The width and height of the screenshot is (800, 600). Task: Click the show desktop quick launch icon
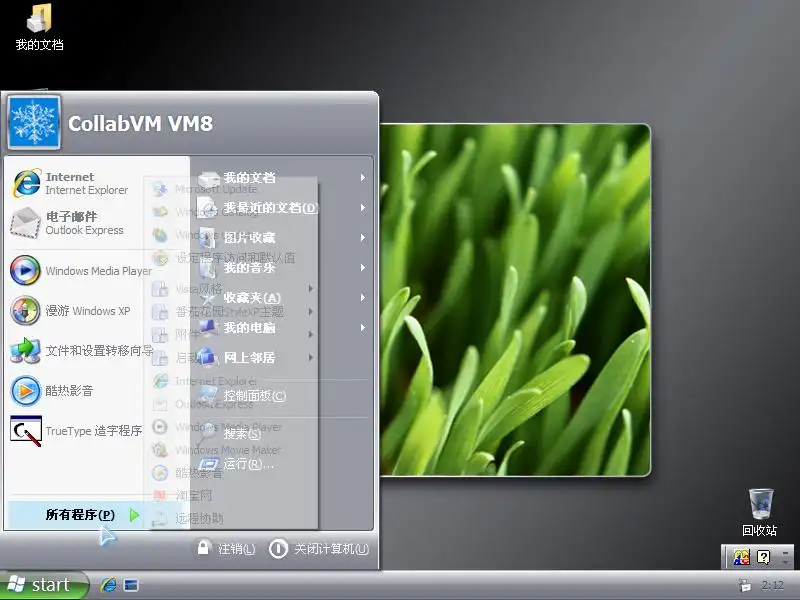point(131,585)
